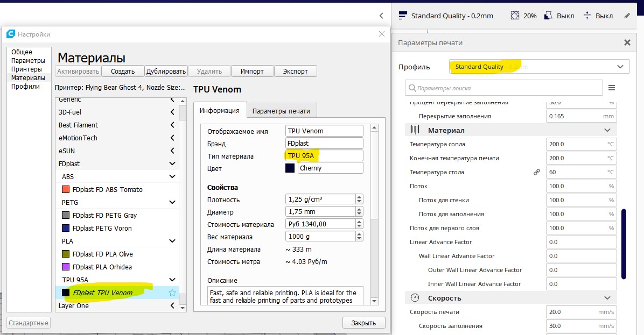Click the Тип материала field
This screenshot has width=644, height=335.
click(x=324, y=155)
